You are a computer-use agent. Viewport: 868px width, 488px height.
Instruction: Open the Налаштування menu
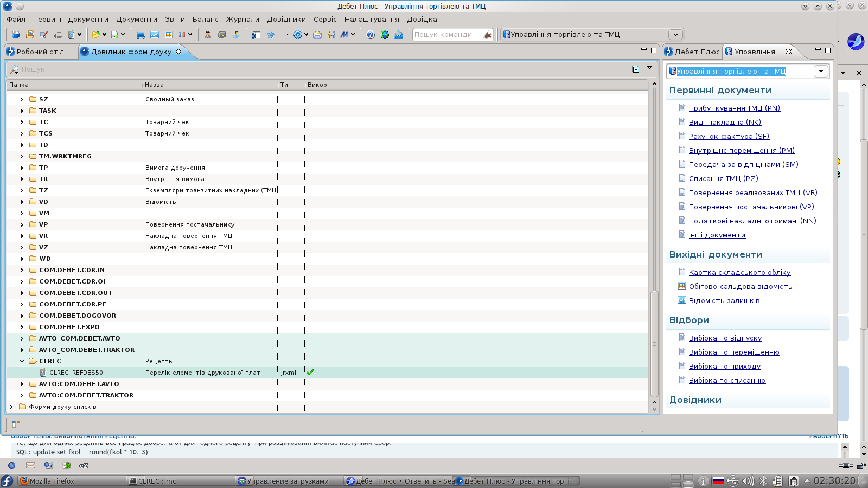(x=372, y=19)
